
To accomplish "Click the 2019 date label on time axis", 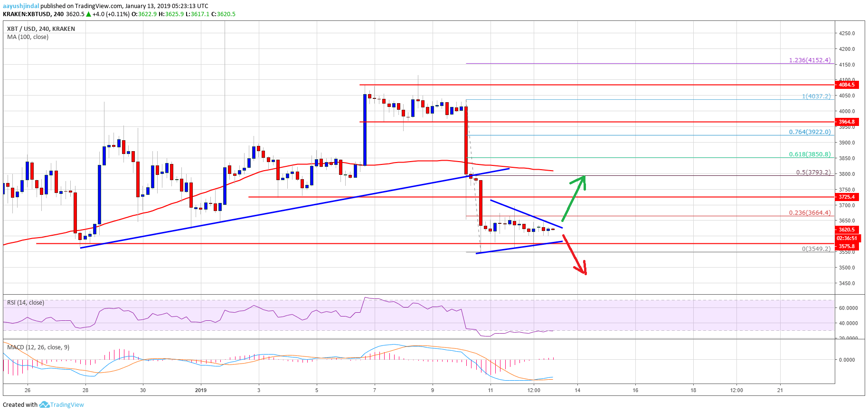I will 201,390.
